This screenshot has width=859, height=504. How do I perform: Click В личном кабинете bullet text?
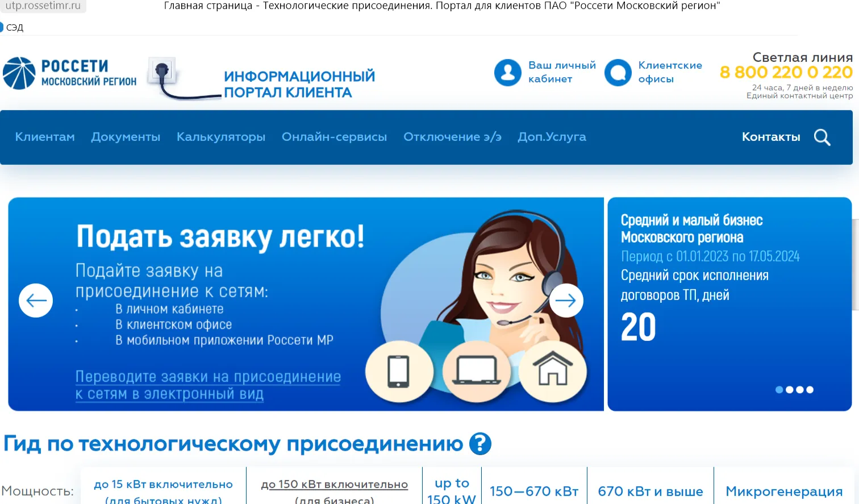(x=169, y=309)
